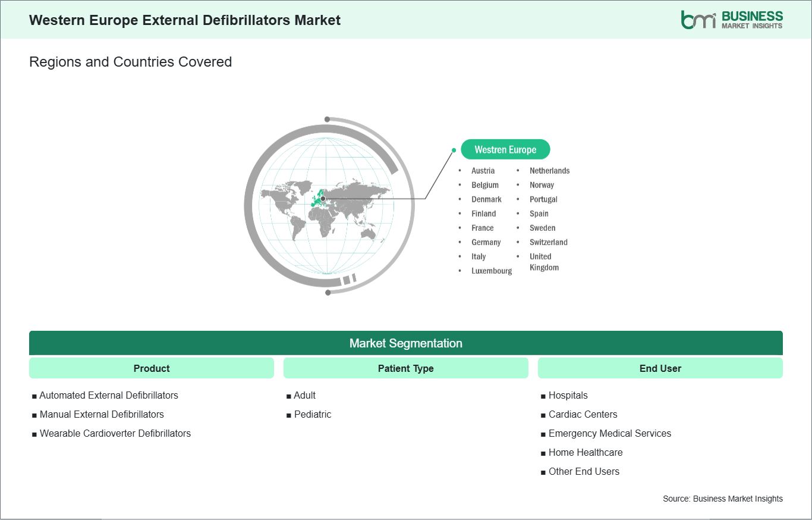812x520 pixels.
Task: Click Luxembourg in the country list
Action: click(x=492, y=271)
